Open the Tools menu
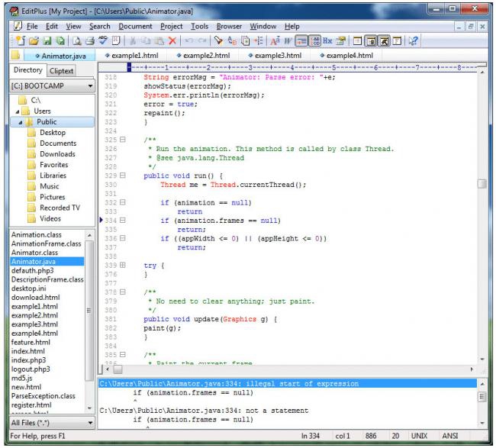496x448 pixels. click(x=199, y=26)
